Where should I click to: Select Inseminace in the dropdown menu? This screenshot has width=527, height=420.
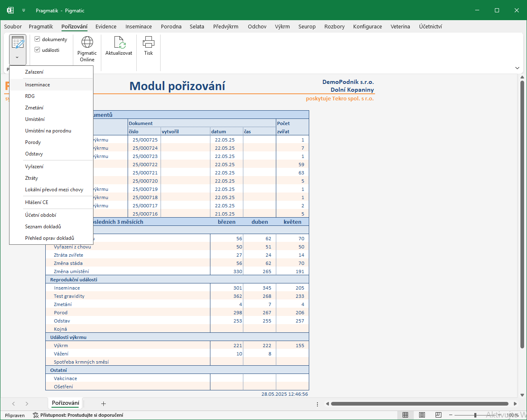pyautogui.click(x=51, y=85)
